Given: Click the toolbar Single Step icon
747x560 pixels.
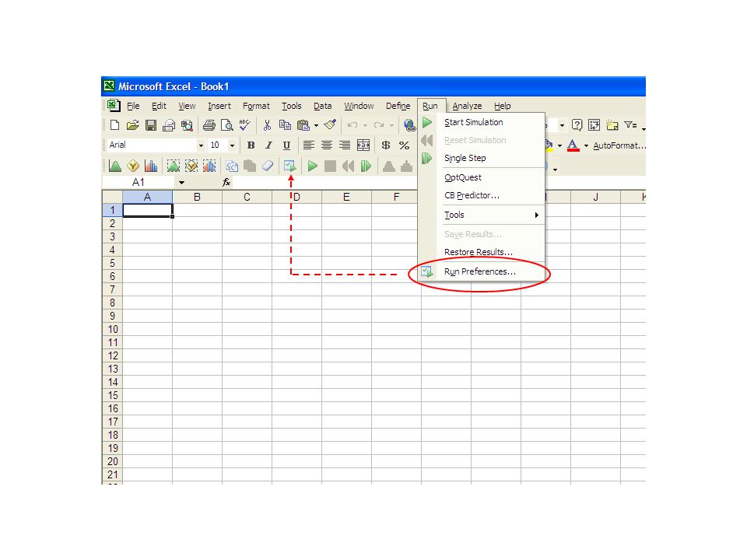Looking at the screenshot, I should click(x=366, y=166).
